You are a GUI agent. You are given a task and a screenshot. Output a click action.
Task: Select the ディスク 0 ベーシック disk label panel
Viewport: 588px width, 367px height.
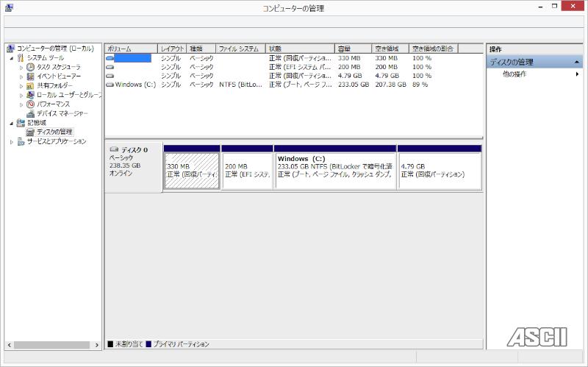pyautogui.click(x=133, y=168)
